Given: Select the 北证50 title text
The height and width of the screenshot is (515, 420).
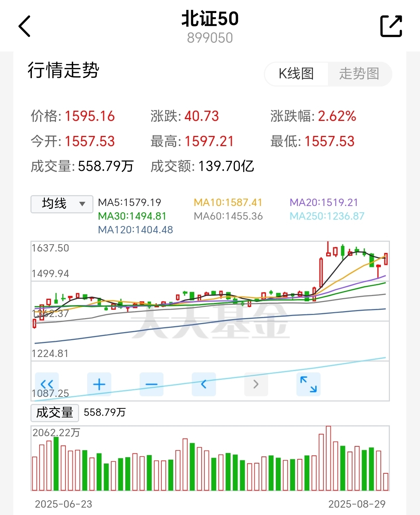Looking at the screenshot, I should coord(210,19).
